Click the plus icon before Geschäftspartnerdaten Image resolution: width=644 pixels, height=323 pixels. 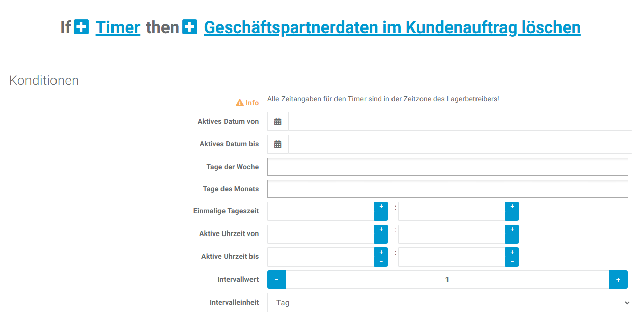point(189,27)
